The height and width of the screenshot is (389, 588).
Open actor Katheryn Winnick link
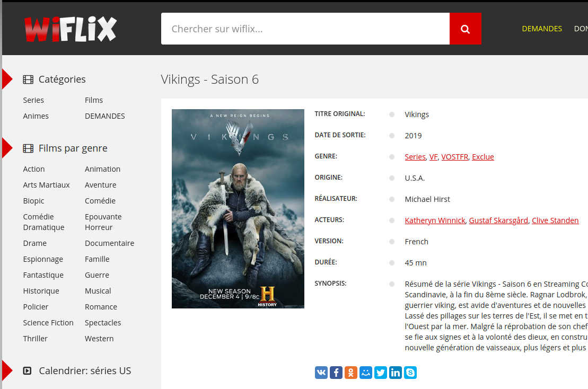pos(435,220)
